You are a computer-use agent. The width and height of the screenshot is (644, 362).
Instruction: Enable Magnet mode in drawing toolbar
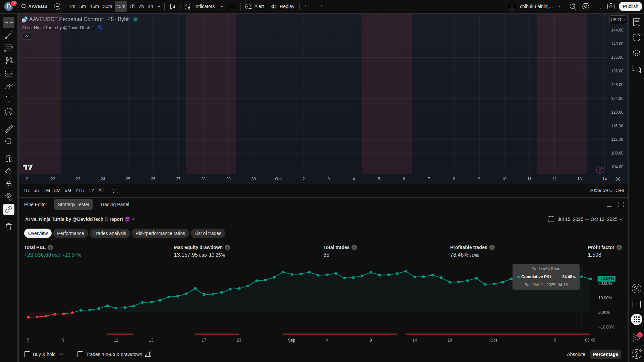(9, 159)
